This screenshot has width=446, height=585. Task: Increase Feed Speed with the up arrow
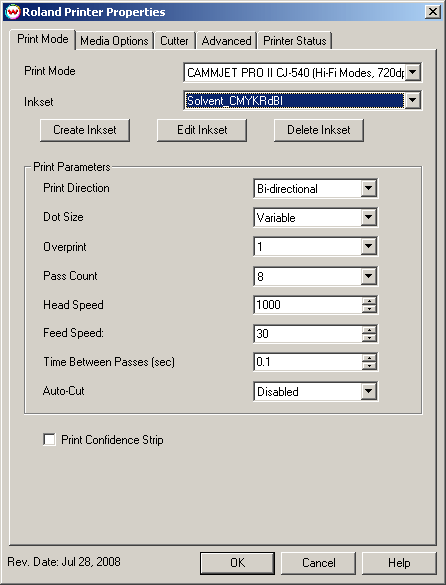point(369,329)
